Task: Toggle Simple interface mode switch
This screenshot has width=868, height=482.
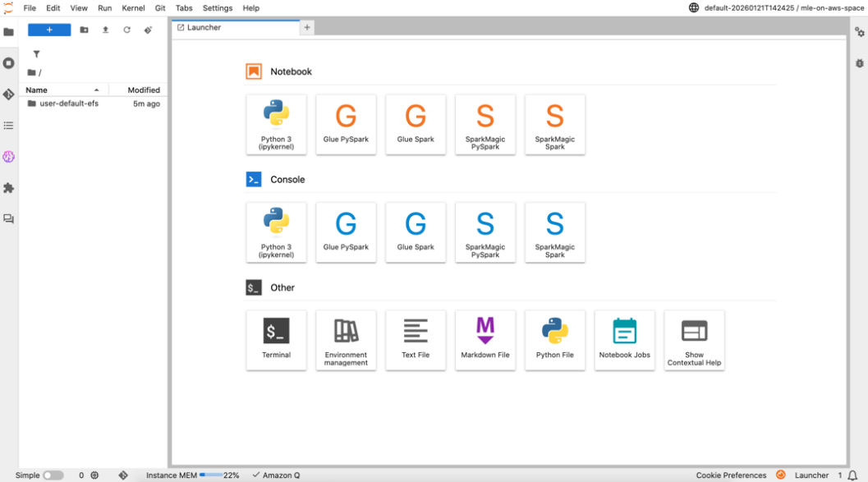Action: 53,475
